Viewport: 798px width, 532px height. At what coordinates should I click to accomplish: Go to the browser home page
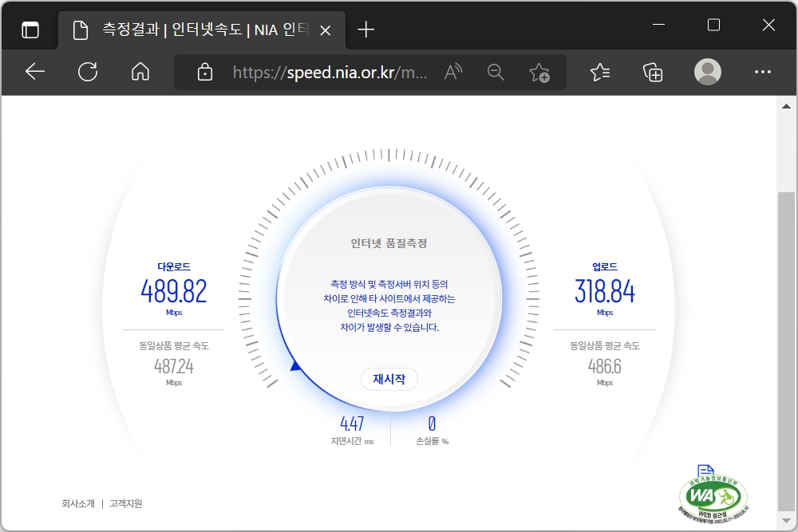pos(140,72)
